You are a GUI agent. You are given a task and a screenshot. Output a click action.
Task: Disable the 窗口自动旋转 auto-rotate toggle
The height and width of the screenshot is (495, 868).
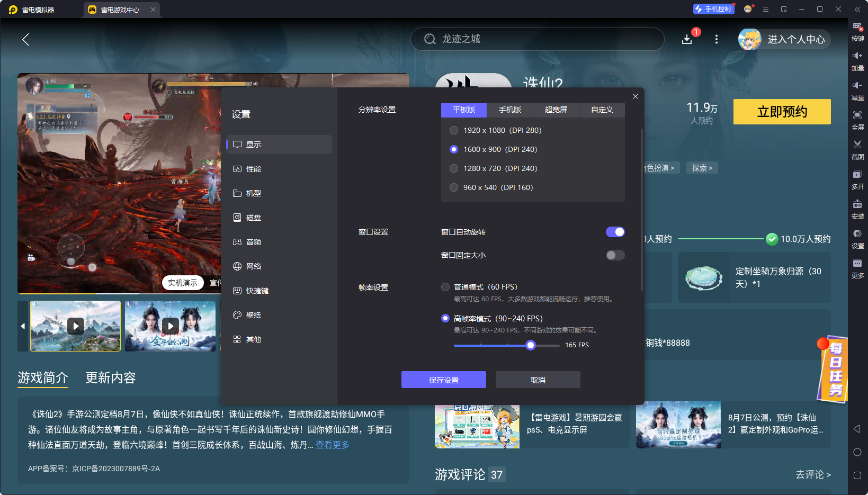(615, 231)
